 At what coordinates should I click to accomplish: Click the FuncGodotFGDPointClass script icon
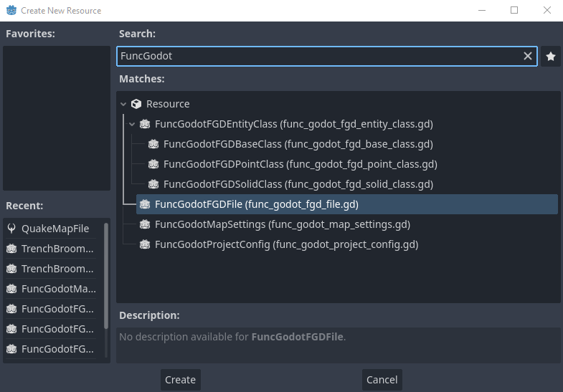click(x=153, y=164)
